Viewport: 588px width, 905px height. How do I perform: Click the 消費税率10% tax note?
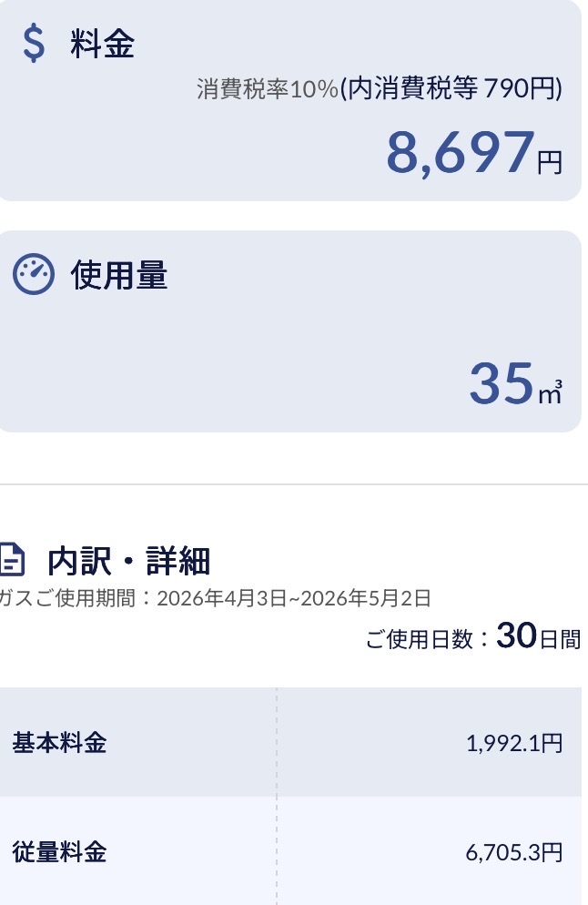268,89
